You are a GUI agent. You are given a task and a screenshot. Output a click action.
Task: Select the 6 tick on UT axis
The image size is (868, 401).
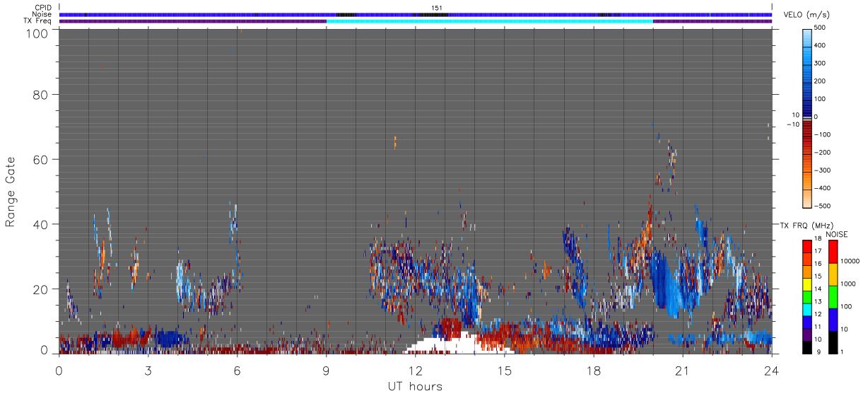coord(237,371)
